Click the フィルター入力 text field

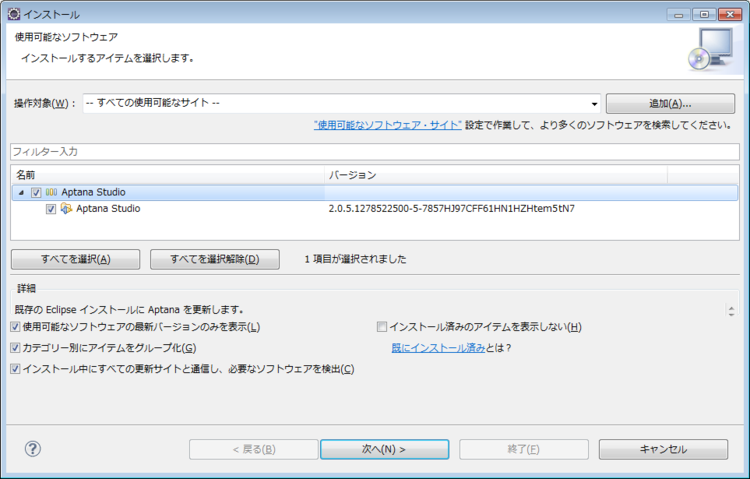375,152
